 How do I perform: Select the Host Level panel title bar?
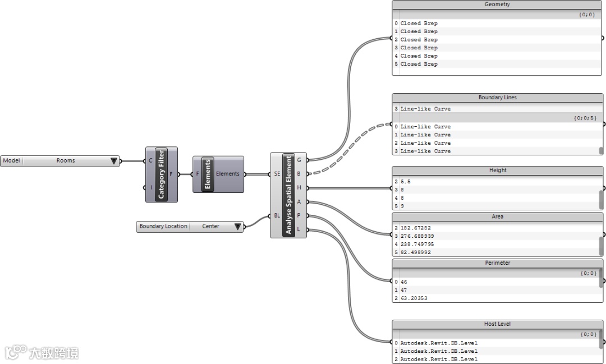(x=497, y=324)
